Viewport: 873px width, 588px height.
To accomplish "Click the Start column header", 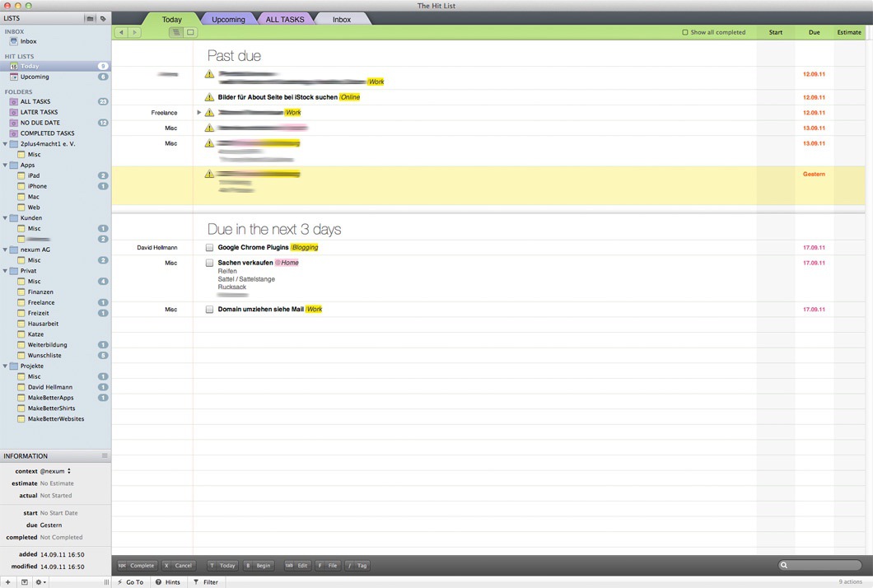I will [776, 32].
